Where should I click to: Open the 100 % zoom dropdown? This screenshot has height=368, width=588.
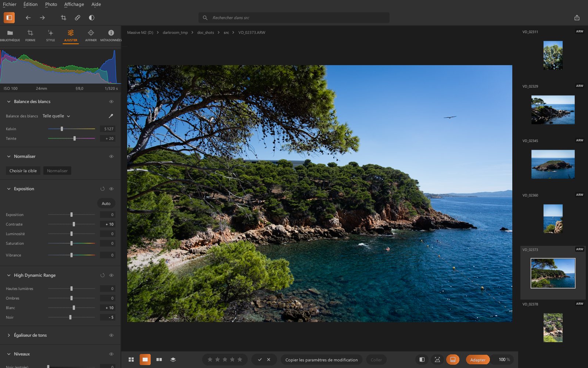click(x=504, y=360)
